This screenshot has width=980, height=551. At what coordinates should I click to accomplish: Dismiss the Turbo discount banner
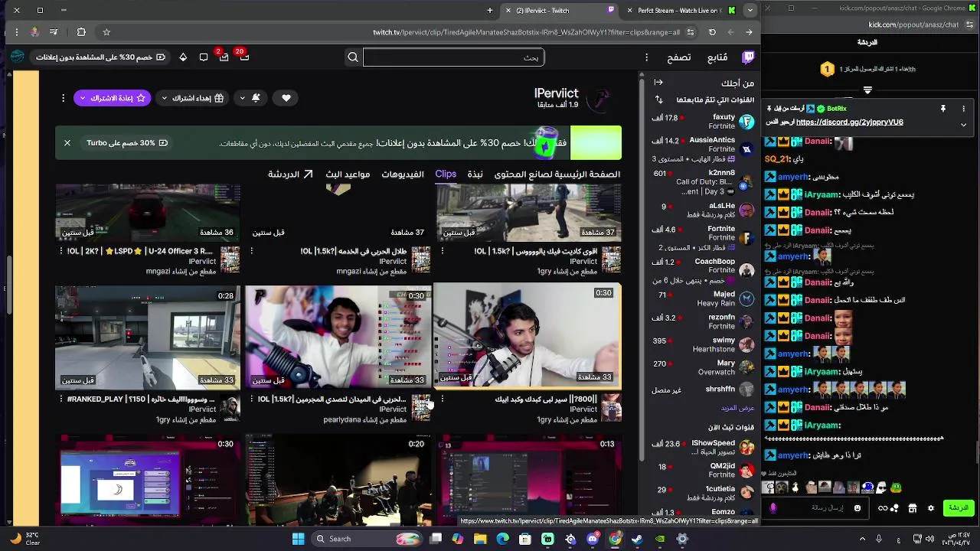click(x=67, y=143)
